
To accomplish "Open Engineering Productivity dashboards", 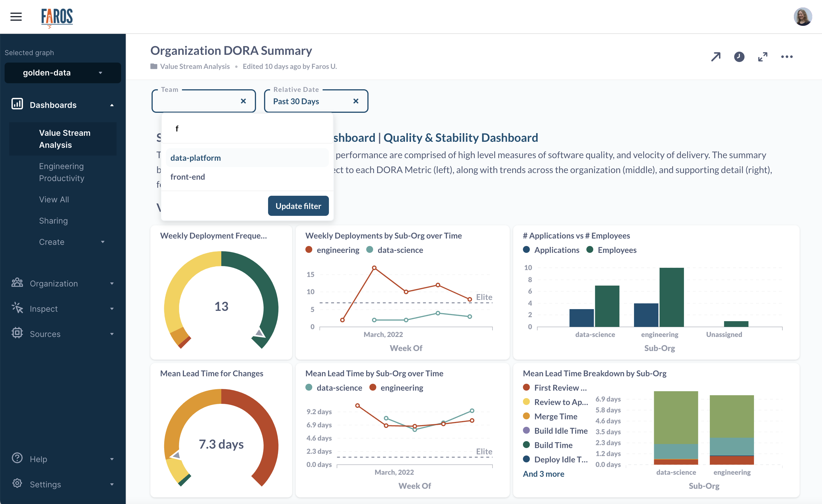I will click(x=62, y=172).
